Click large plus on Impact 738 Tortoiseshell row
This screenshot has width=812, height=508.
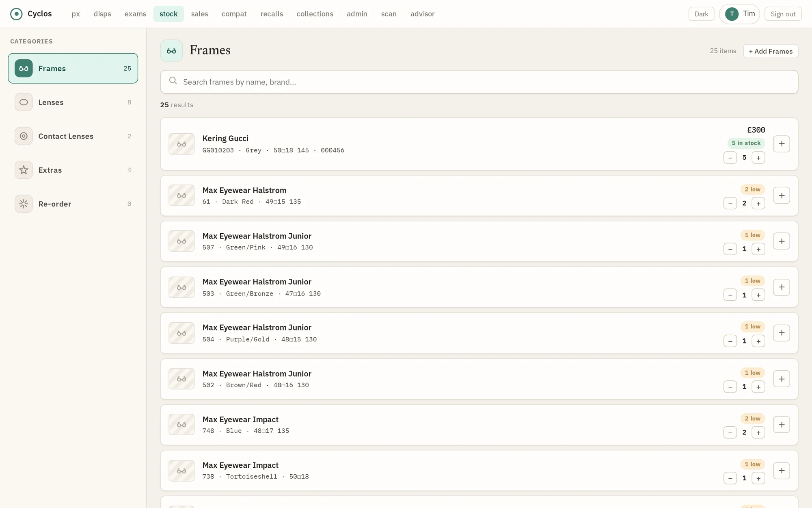782,471
